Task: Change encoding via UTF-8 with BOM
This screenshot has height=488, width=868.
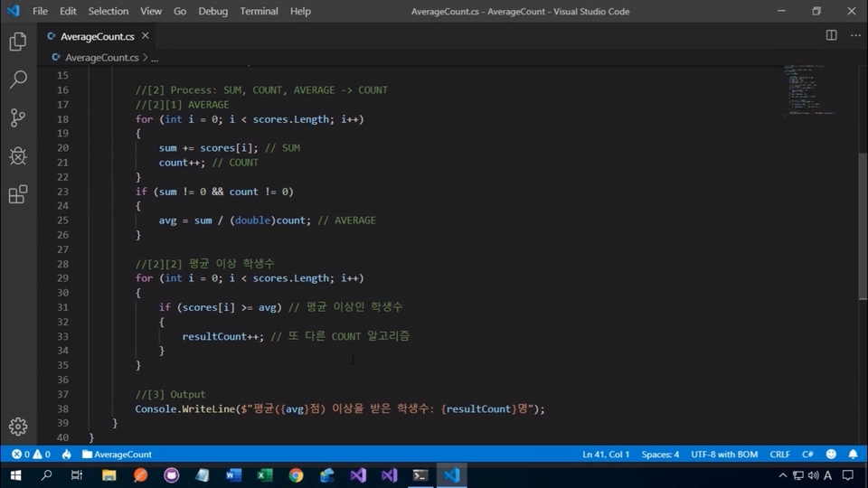Action: point(724,455)
